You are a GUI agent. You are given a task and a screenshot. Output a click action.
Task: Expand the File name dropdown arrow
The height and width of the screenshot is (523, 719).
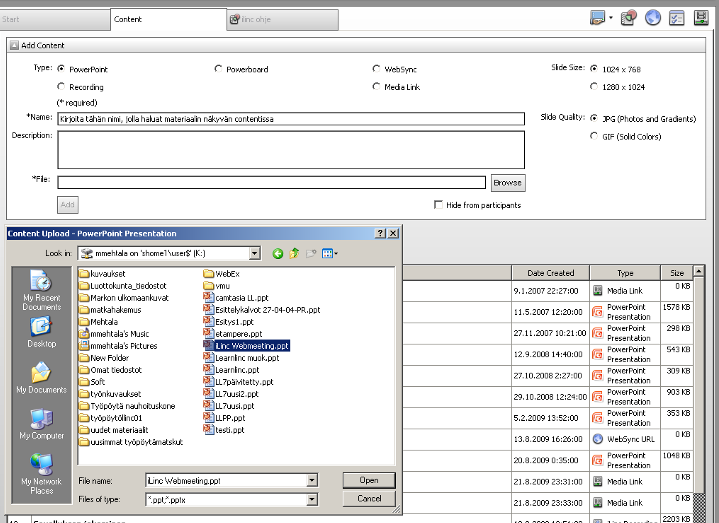click(312, 480)
